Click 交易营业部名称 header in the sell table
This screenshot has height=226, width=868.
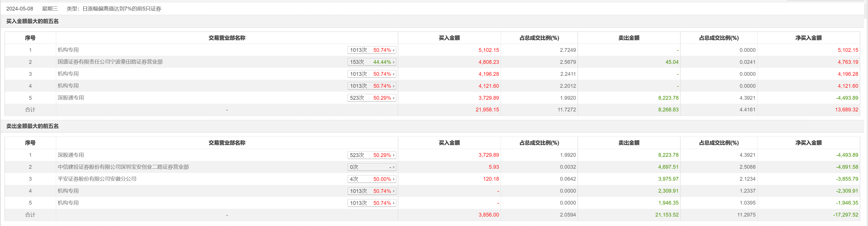click(227, 143)
